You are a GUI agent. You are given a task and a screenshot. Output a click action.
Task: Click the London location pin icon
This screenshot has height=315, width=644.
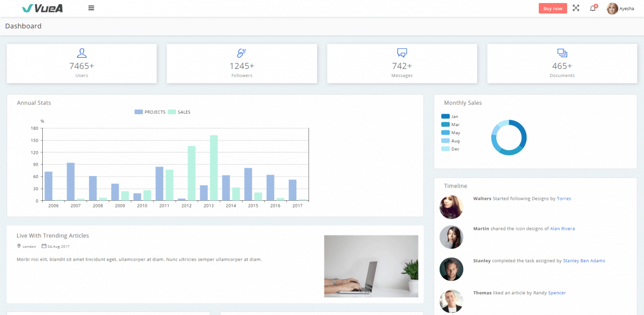coord(19,246)
